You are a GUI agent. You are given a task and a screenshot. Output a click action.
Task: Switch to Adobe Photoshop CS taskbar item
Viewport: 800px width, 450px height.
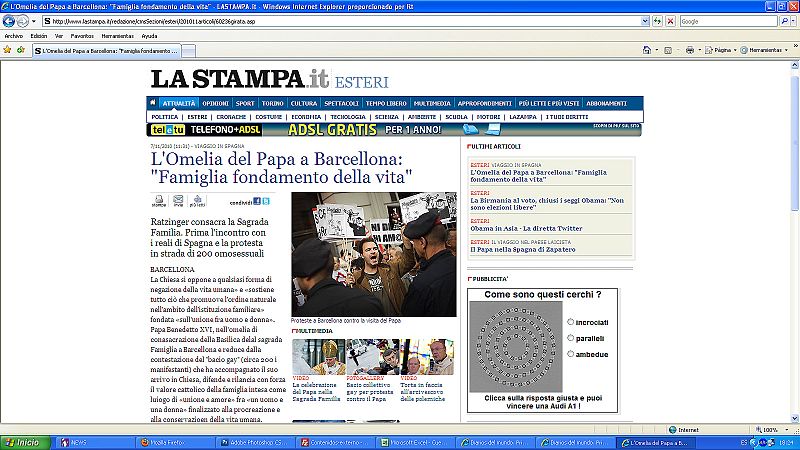coord(255,443)
